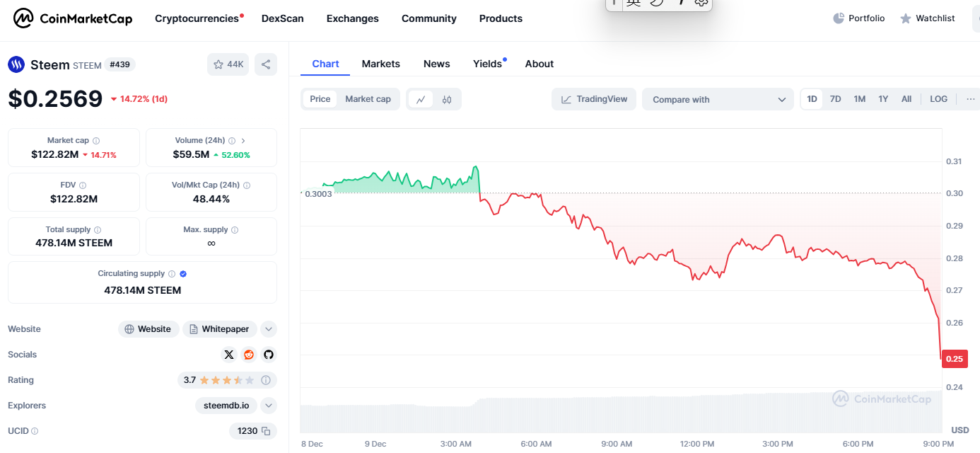Viewport: 980px width, 453px height.
Task: Switch to the Markets tab
Action: coord(380,64)
